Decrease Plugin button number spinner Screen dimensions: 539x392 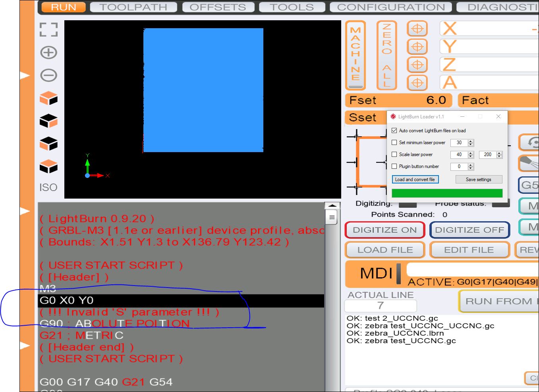coord(471,168)
